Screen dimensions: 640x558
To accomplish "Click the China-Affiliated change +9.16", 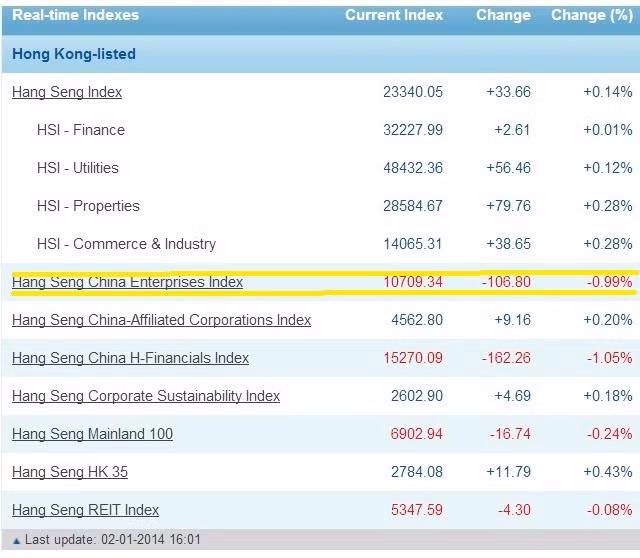I will 512,320.
